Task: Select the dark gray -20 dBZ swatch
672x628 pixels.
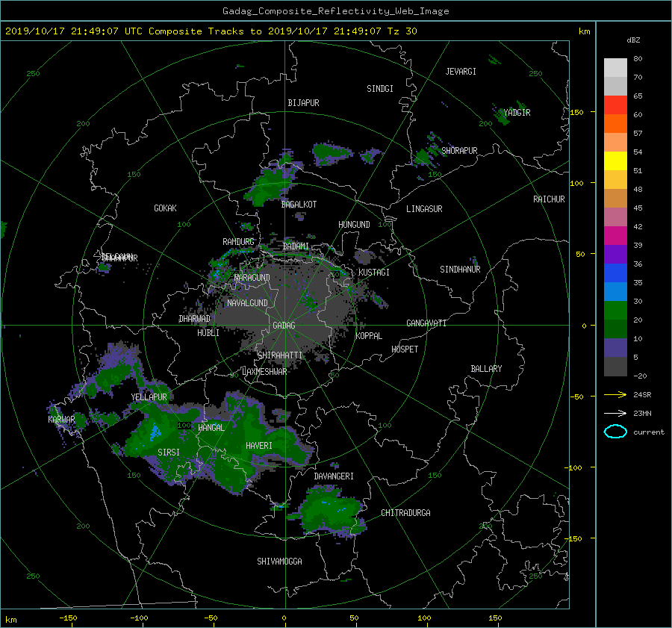Action: (615, 366)
